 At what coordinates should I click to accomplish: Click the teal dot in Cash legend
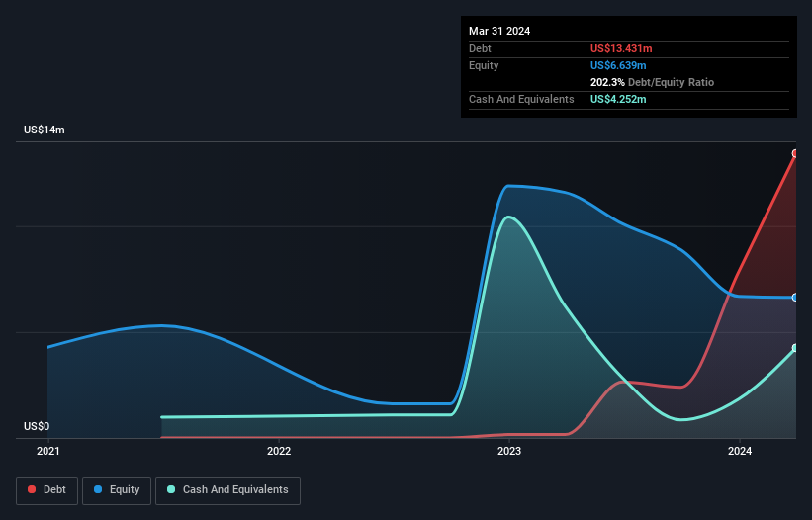click(171, 489)
